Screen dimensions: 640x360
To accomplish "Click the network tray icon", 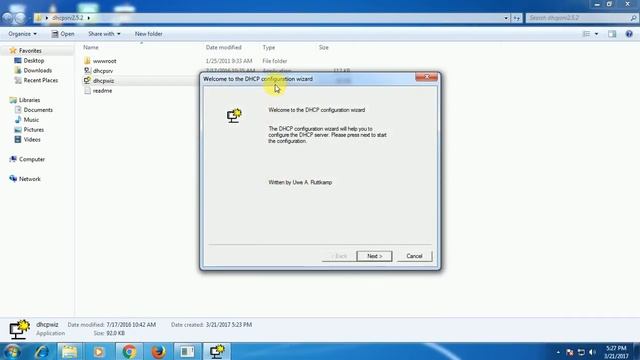I will [x=581, y=352].
